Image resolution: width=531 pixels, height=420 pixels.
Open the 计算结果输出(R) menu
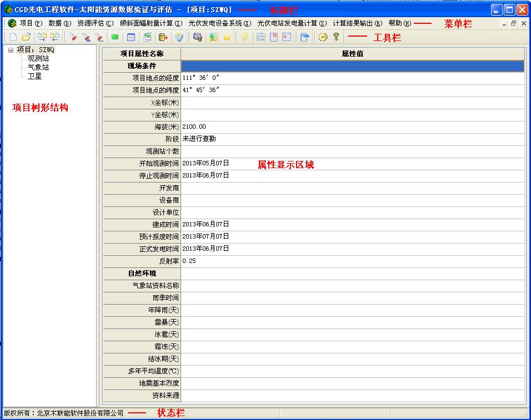click(x=358, y=23)
